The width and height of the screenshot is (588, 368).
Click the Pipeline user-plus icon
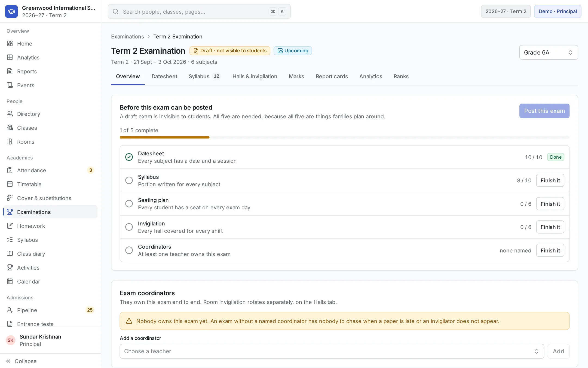10,310
